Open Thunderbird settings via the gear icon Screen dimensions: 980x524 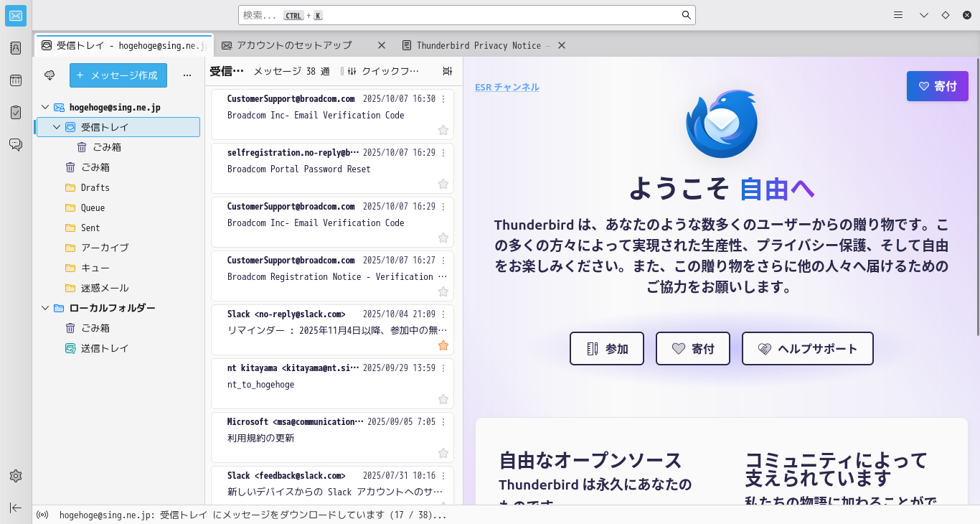tap(16, 476)
